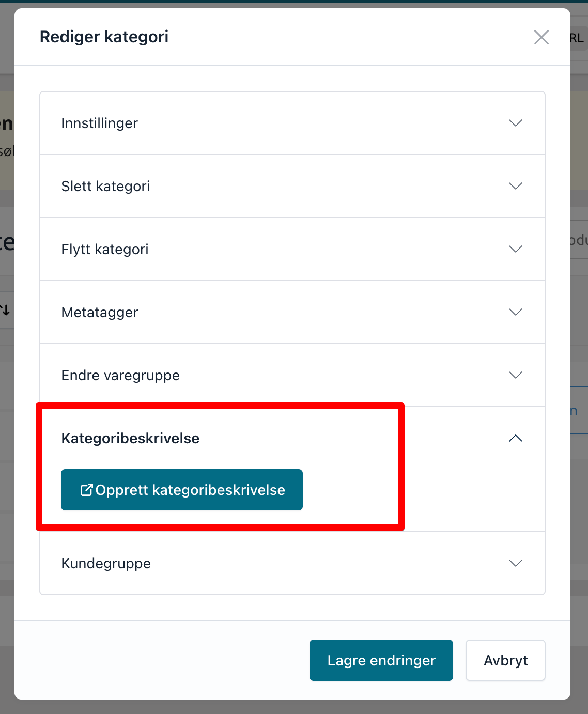Open the Slett kategori header label
Image resolution: width=588 pixels, height=714 pixels.
pos(105,187)
